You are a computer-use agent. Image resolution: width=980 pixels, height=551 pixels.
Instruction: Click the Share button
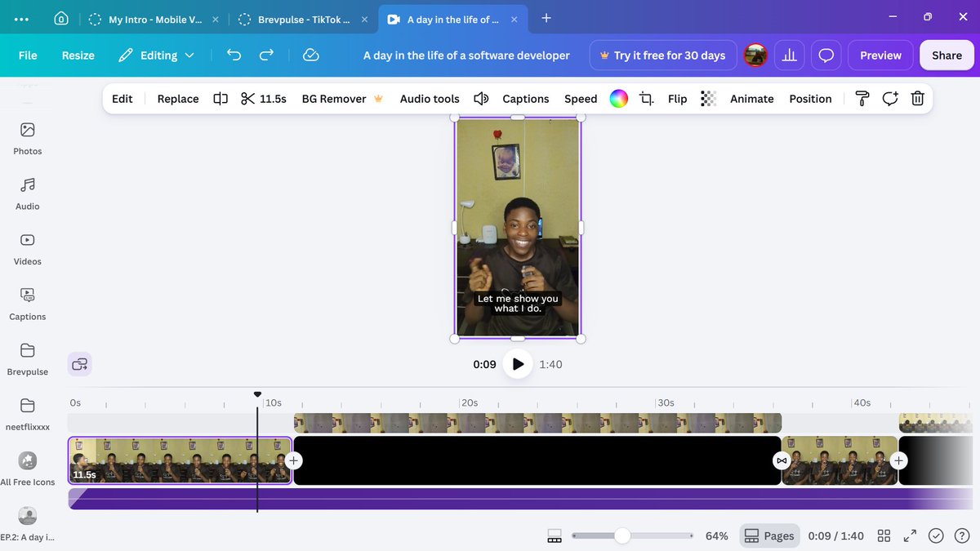[947, 56]
